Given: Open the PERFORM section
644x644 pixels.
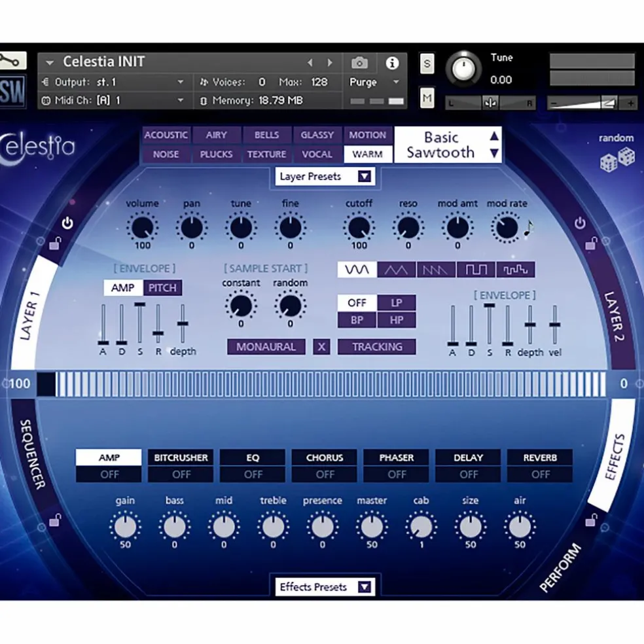Looking at the screenshot, I should click(x=560, y=567).
